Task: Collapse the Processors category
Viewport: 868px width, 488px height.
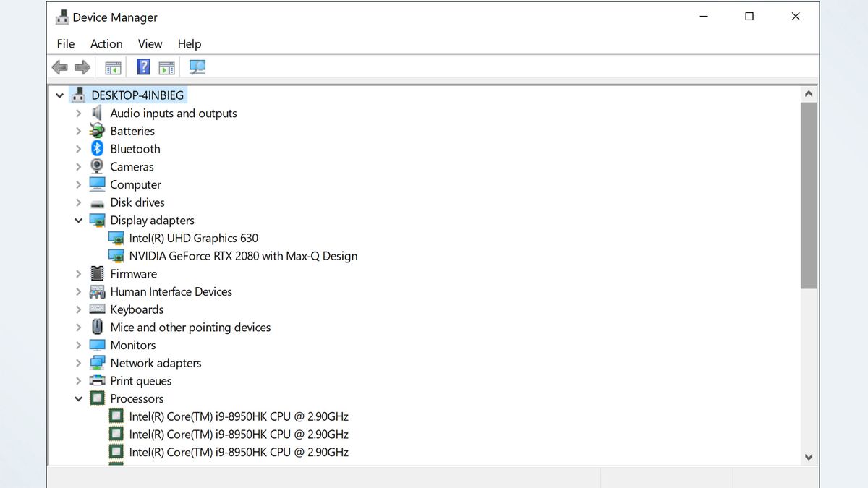Action: (x=79, y=398)
